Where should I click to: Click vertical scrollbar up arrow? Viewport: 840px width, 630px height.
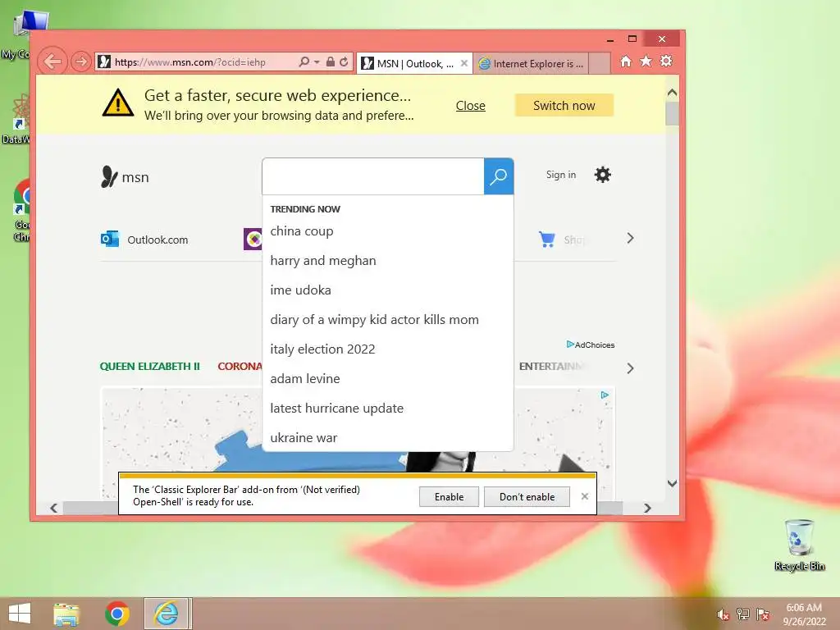[x=673, y=92]
